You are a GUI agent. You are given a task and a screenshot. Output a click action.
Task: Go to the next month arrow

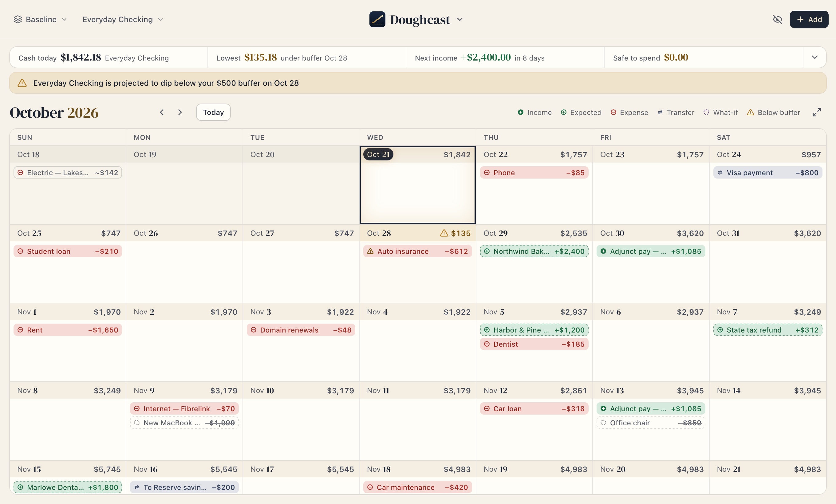(180, 112)
